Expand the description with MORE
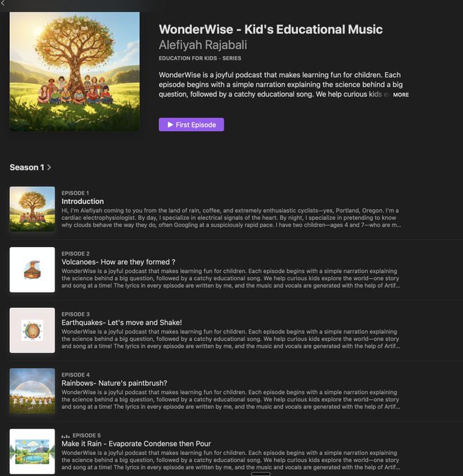Image resolution: width=463 pixels, height=476 pixels. [x=401, y=94]
